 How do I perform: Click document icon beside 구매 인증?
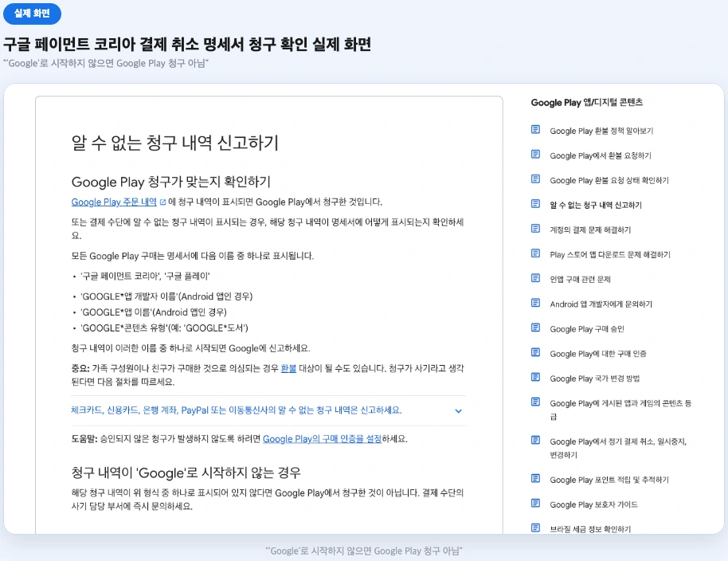[x=535, y=352]
